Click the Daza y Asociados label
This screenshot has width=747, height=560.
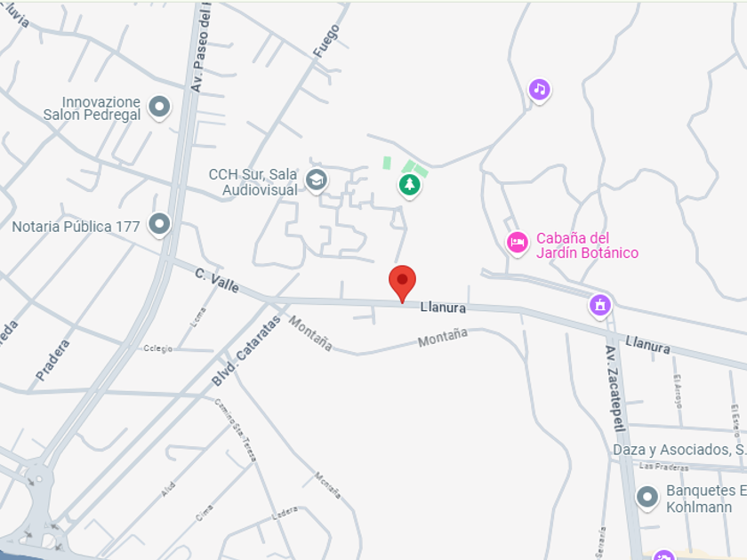pyautogui.click(x=679, y=450)
